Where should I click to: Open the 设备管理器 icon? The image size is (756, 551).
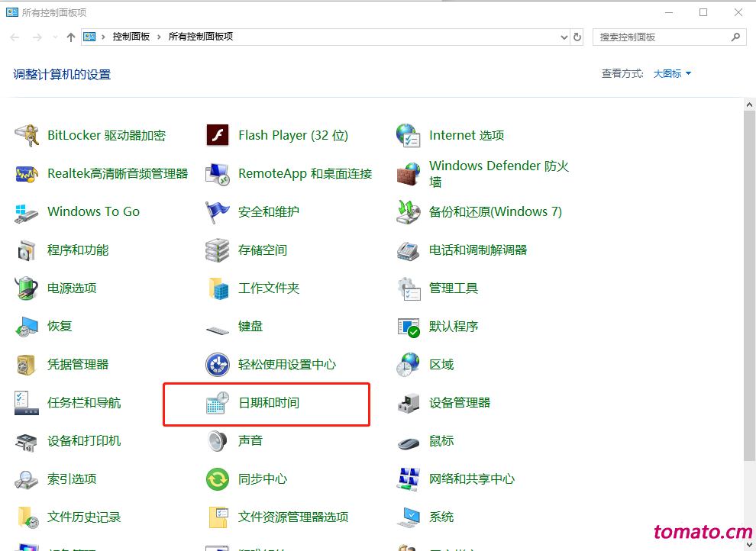(409, 403)
